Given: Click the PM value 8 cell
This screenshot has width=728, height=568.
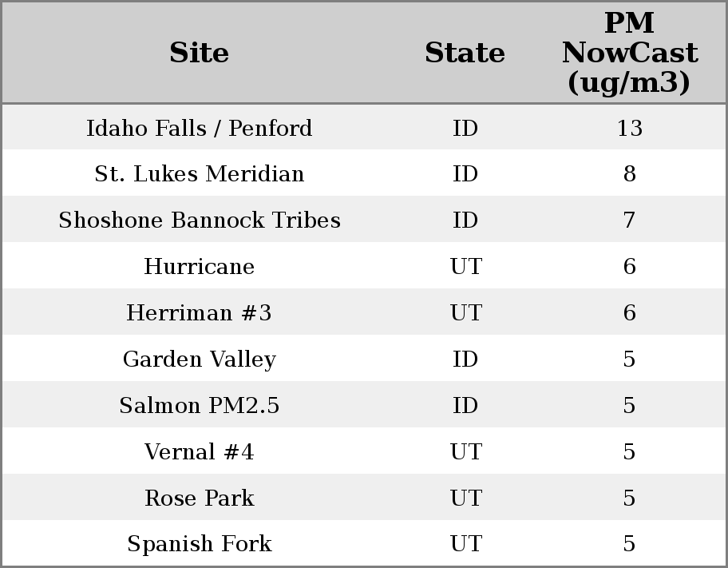Looking at the screenshot, I should coord(629,174).
